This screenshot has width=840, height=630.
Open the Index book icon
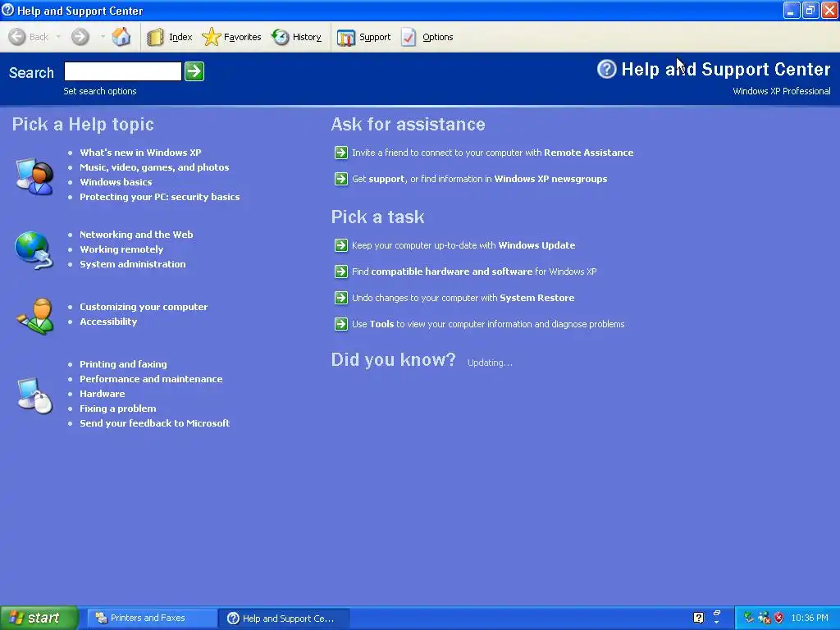pyautogui.click(x=155, y=37)
